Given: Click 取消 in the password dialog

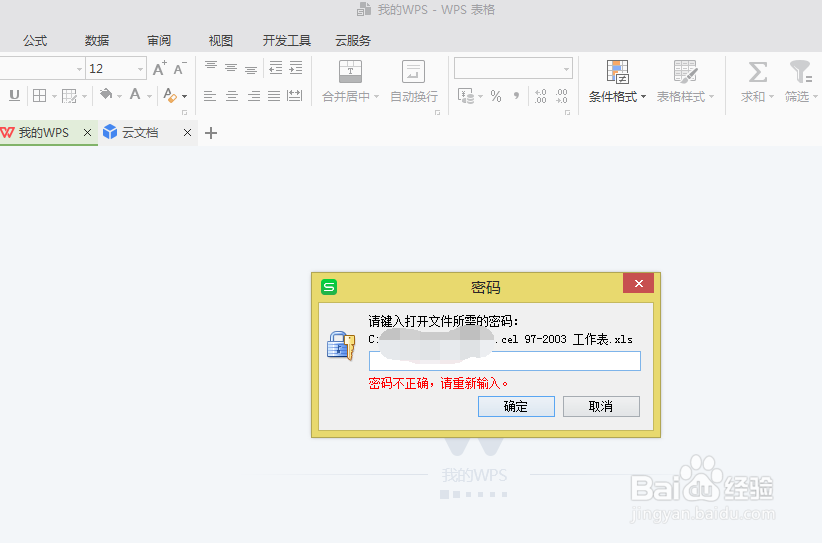Looking at the screenshot, I should click(x=601, y=406).
